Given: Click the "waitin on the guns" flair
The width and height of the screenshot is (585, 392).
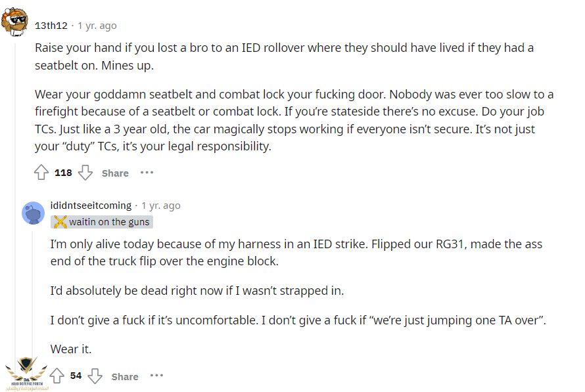Looking at the screenshot, I should 109,222.
